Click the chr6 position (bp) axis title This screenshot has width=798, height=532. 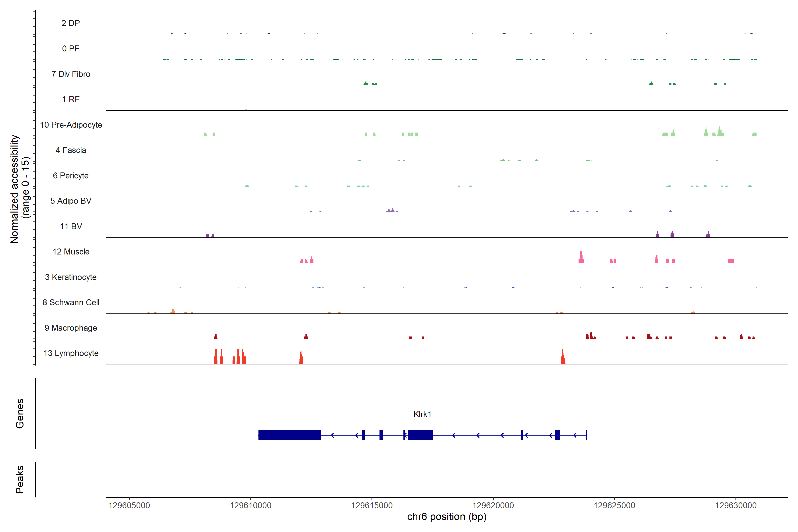(447, 517)
